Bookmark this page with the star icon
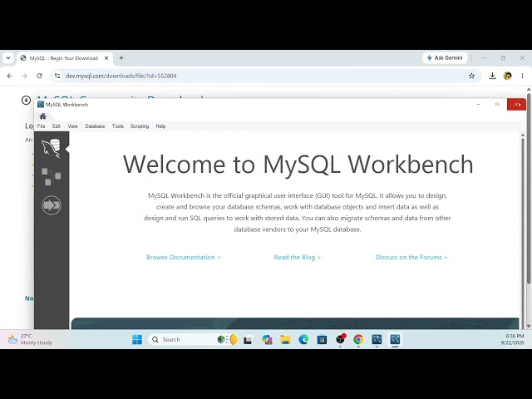 [x=471, y=76]
